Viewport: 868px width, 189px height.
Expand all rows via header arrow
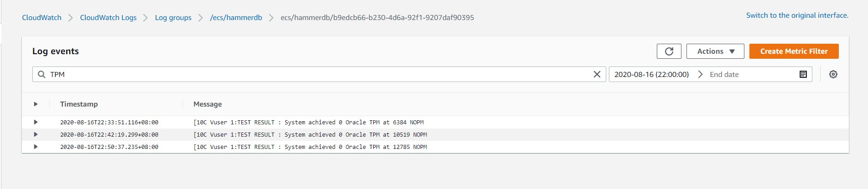[36, 104]
